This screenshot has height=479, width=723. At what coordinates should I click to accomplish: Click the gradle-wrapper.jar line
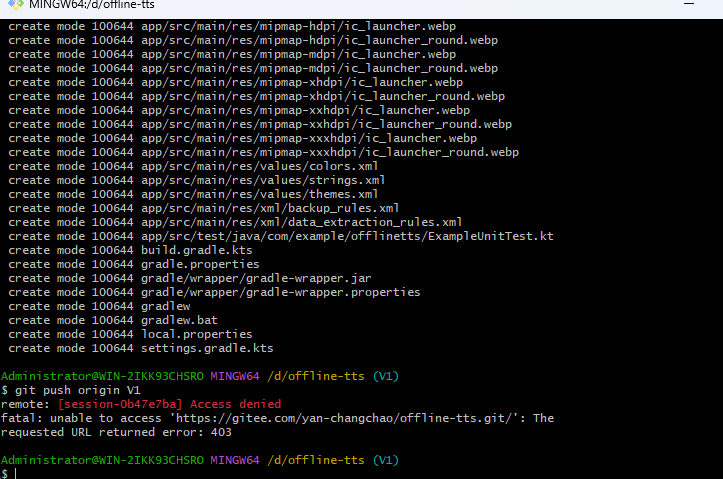(x=190, y=278)
